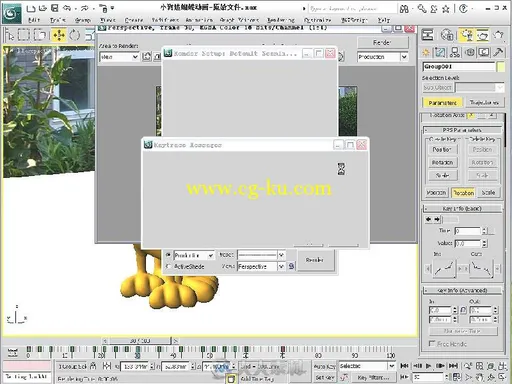The width and height of the screenshot is (512, 384).
Task: Toggle the Free Handle checkbox
Action: [x=432, y=343]
